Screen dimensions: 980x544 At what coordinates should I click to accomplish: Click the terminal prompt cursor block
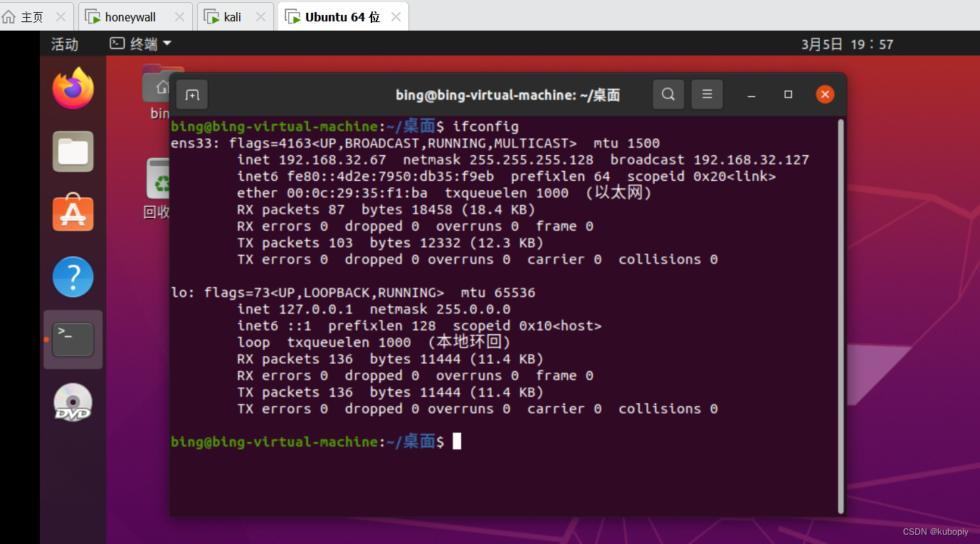457,441
